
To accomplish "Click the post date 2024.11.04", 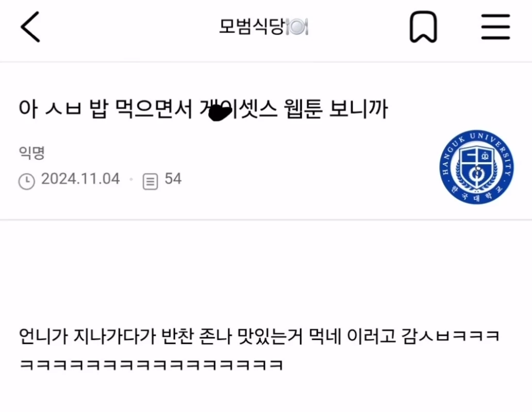I will tap(80, 179).
